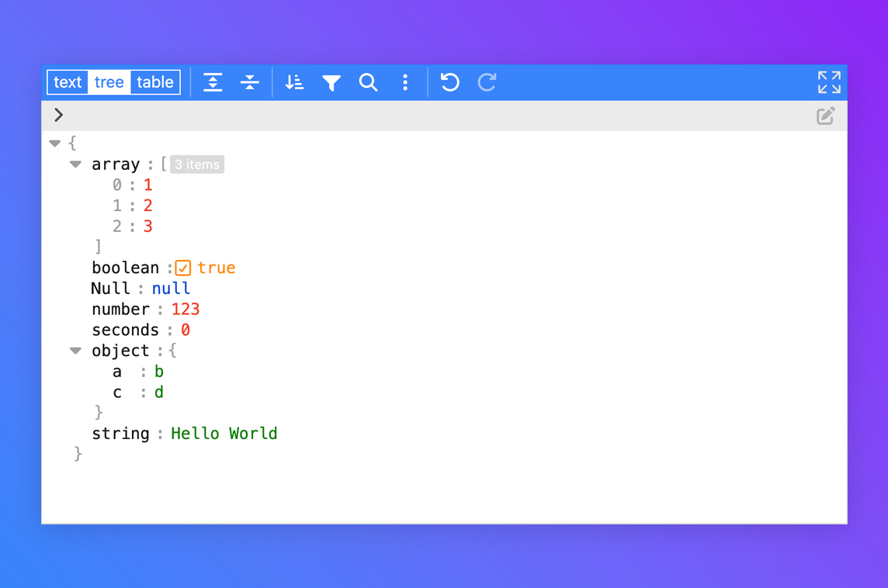Click the Collapse all icon
The image size is (888, 588).
(249, 82)
